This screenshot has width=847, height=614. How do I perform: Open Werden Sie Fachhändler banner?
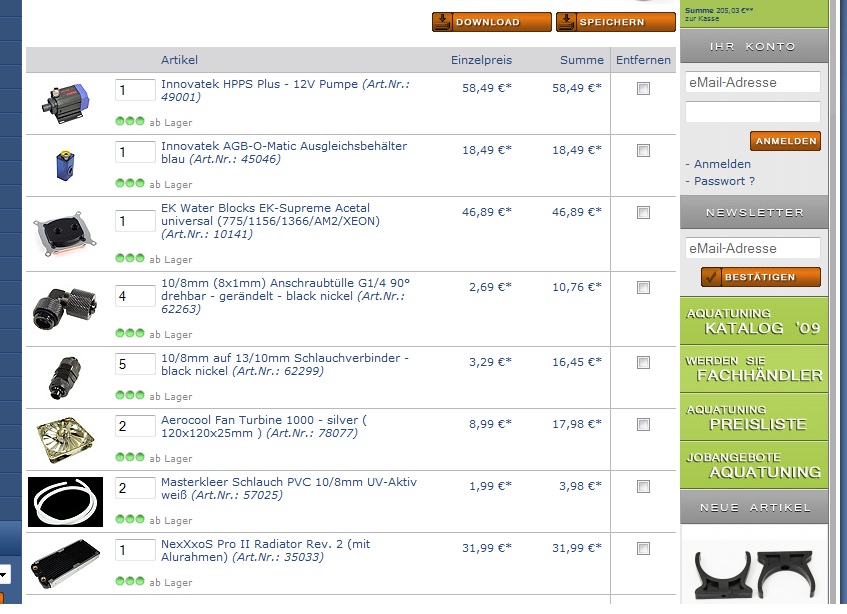[x=754, y=369]
